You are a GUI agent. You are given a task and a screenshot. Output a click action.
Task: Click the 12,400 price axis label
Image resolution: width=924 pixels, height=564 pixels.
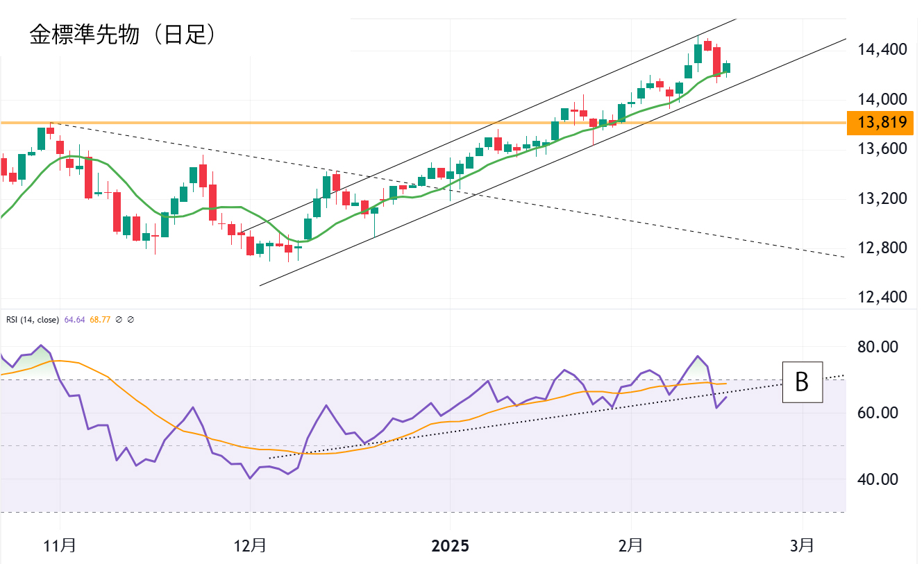[x=882, y=297]
